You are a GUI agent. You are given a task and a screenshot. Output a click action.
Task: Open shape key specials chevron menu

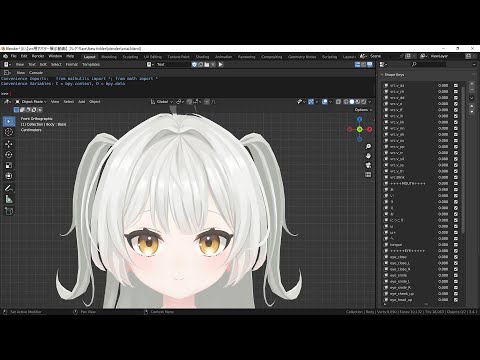[x=472, y=98]
